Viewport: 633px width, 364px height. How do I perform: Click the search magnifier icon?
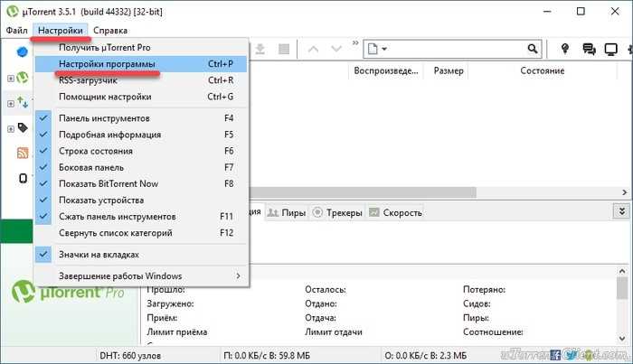[533, 49]
